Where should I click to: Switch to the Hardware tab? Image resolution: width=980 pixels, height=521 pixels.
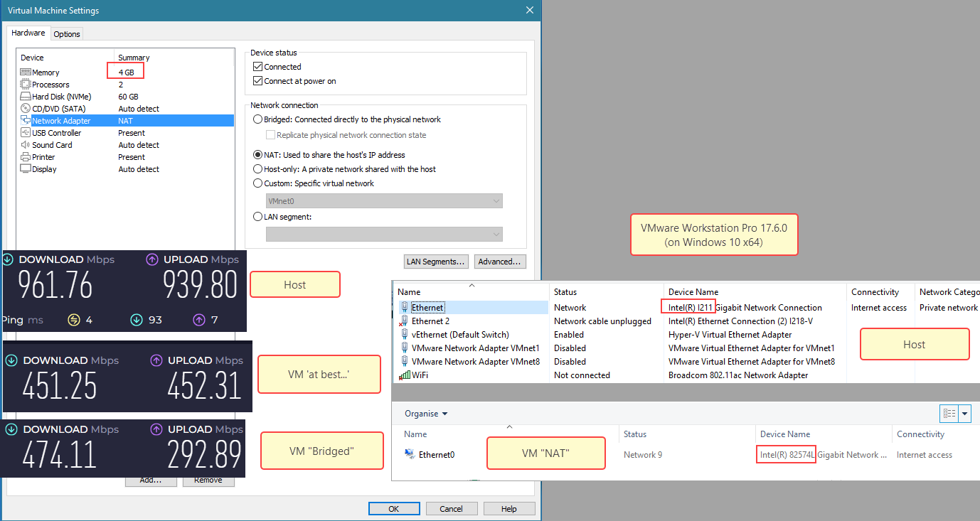28,33
